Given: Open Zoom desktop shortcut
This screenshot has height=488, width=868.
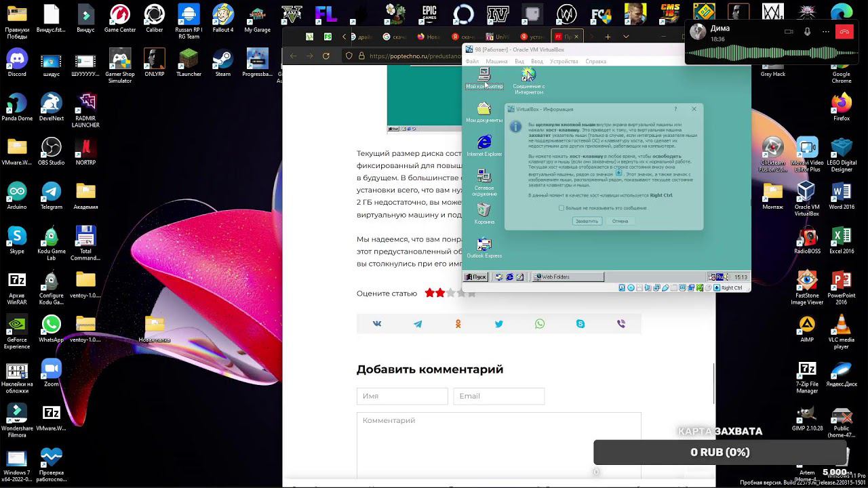Looking at the screenshot, I should click(x=52, y=373).
